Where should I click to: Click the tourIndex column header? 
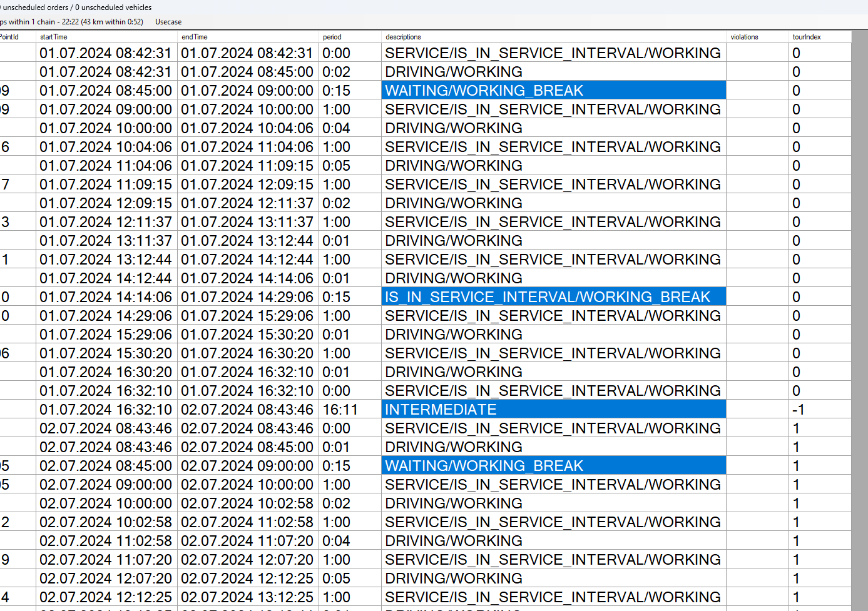[x=807, y=37]
